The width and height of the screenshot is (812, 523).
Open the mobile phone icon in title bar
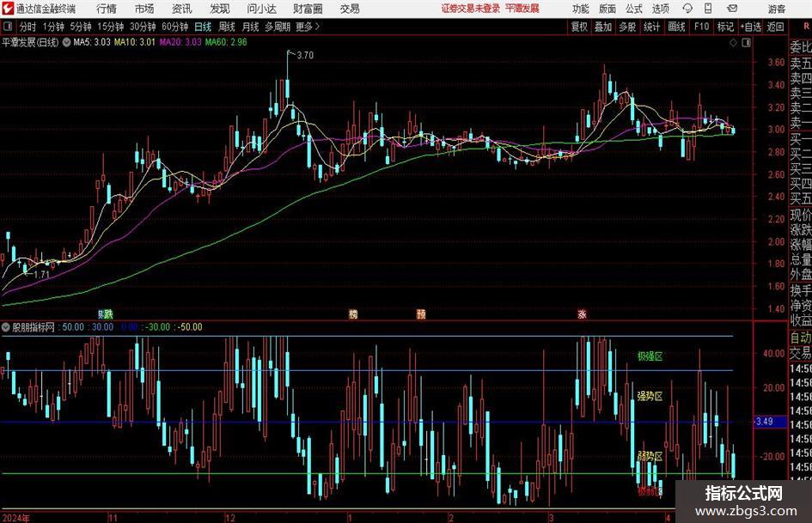tap(708, 9)
